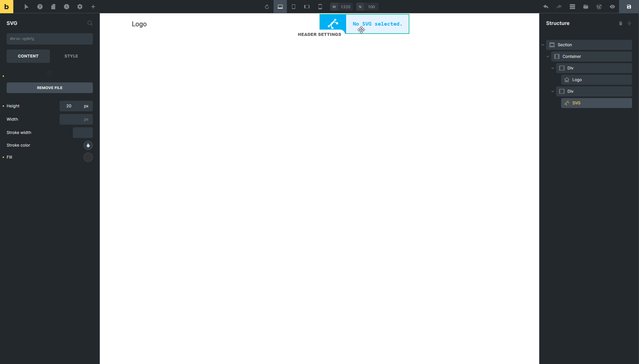
Task: Open WordPress dashboard icon
Action: point(599,7)
